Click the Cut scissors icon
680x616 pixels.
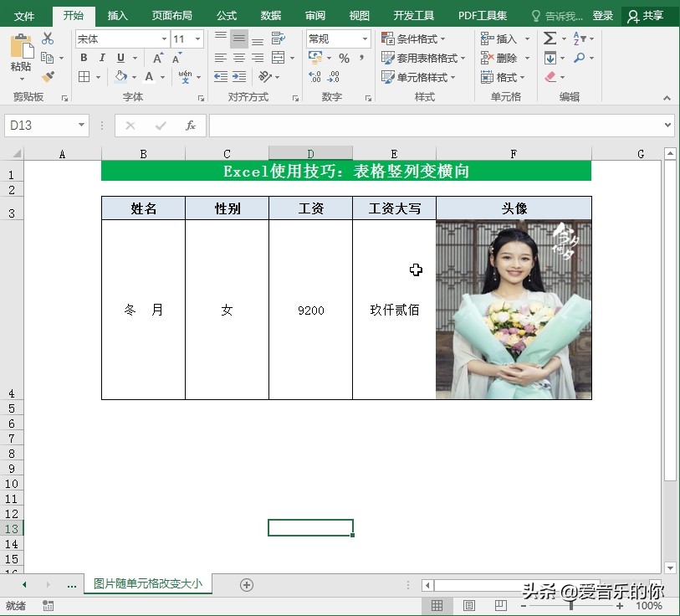46,37
